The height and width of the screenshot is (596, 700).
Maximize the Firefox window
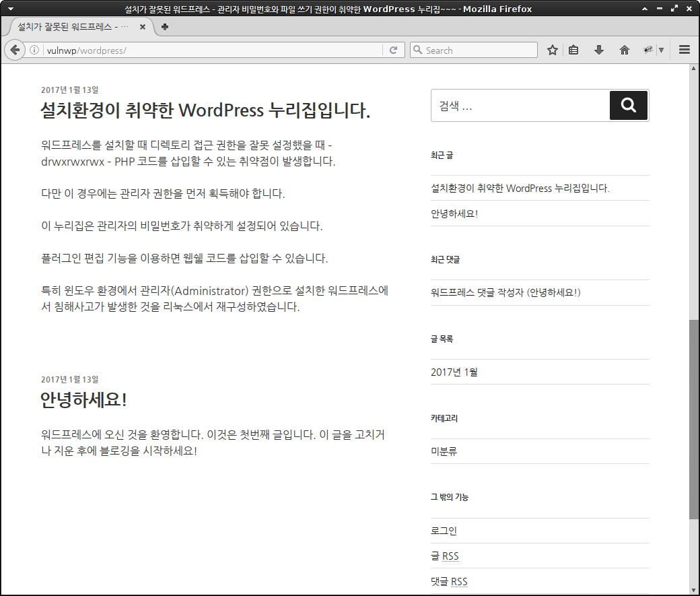674,9
